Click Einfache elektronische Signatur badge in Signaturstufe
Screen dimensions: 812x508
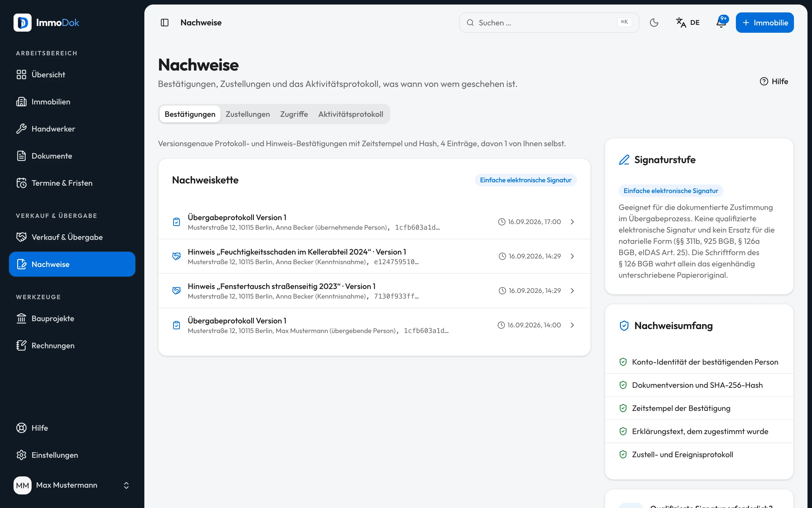671,191
